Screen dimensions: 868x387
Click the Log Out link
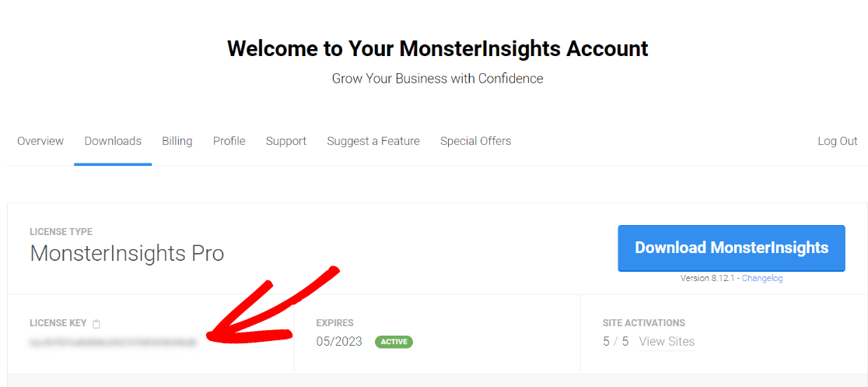838,141
